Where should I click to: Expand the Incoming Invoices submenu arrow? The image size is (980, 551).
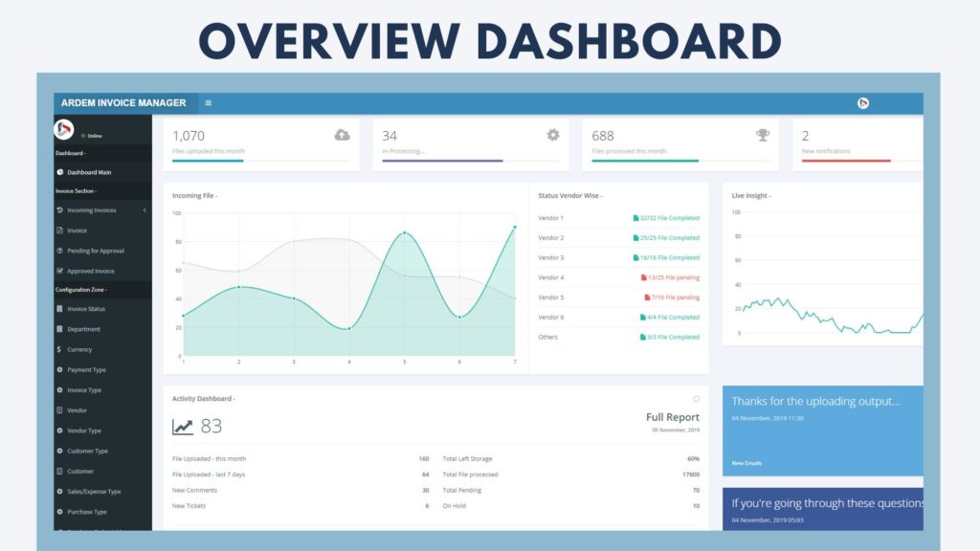(144, 210)
